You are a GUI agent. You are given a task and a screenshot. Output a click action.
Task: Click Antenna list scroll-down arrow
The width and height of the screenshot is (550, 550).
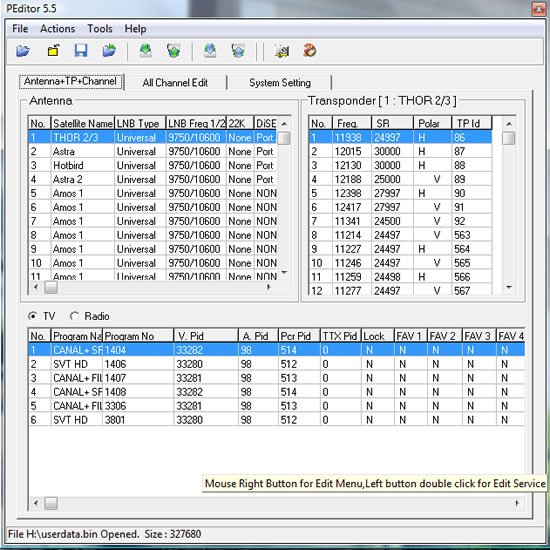point(284,273)
